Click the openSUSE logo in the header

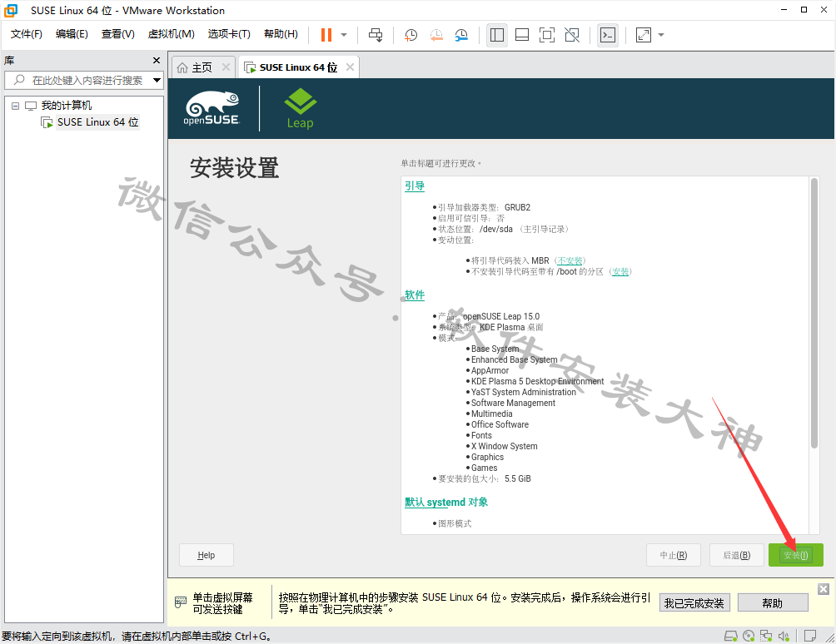(x=211, y=108)
